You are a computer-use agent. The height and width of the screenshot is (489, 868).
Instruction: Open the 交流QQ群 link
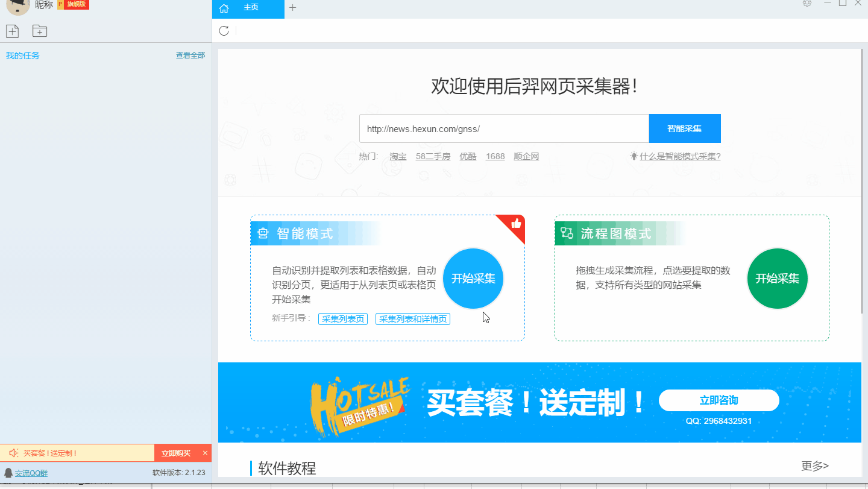point(31,473)
